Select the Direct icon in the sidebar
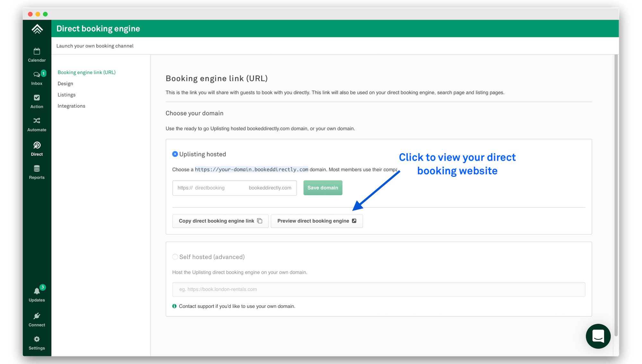 coord(37,147)
